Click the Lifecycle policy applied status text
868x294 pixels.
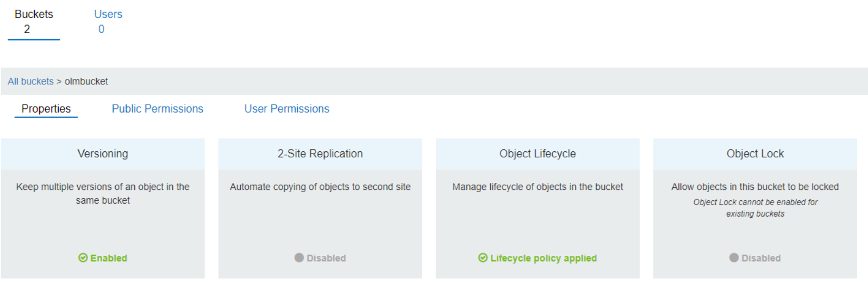click(x=543, y=258)
